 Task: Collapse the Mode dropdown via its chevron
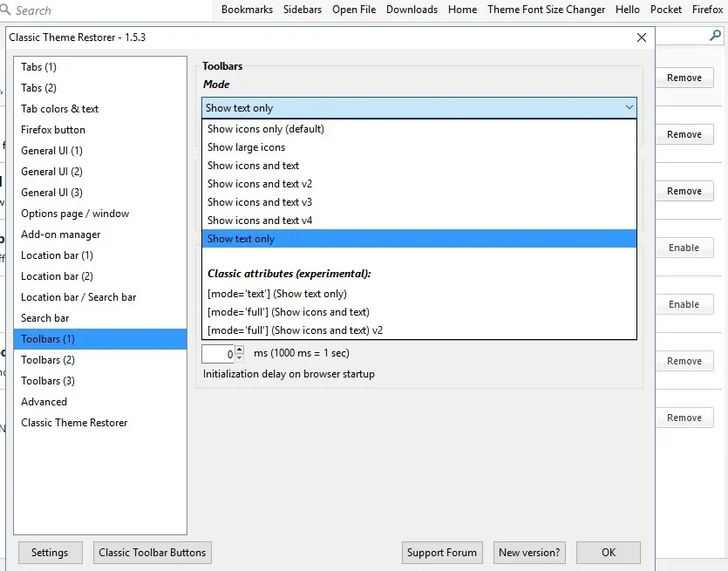tap(629, 108)
